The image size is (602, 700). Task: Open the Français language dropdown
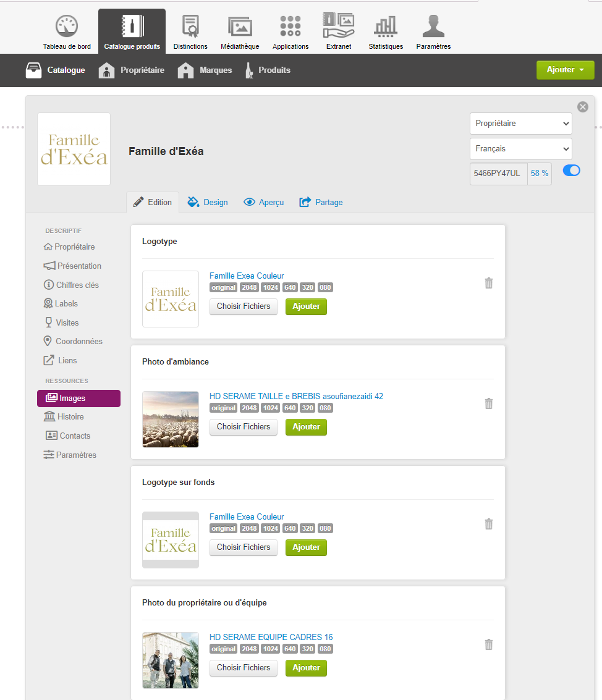click(x=520, y=149)
